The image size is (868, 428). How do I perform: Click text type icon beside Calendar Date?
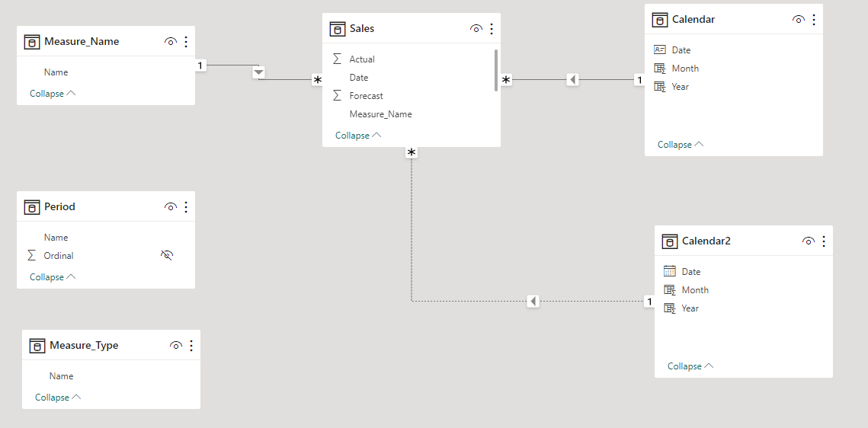pyautogui.click(x=659, y=50)
